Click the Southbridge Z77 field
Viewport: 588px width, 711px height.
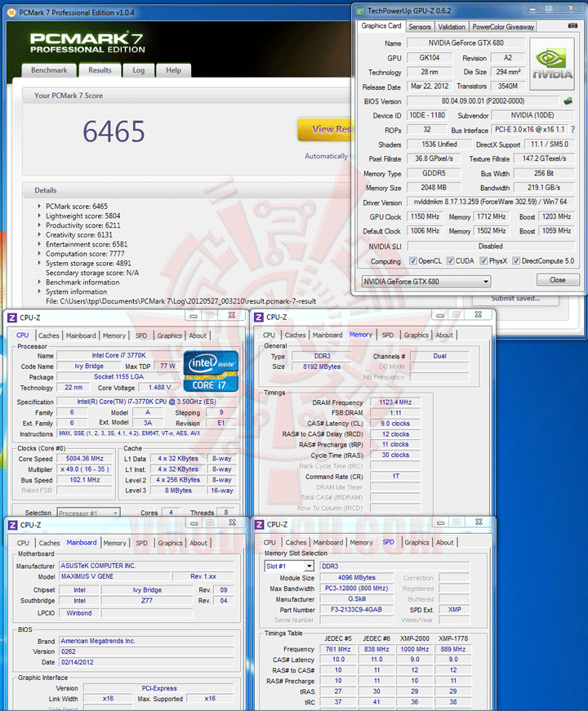146,600
